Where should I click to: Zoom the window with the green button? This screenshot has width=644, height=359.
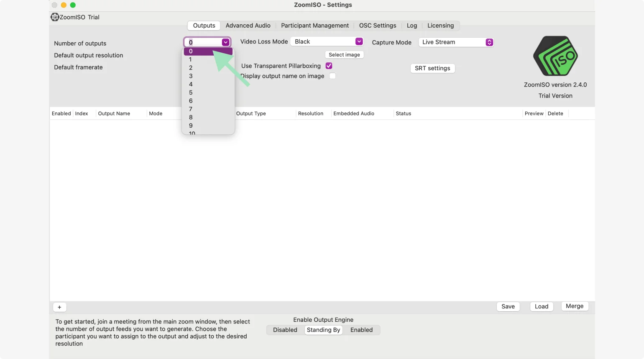click(73, 5)
